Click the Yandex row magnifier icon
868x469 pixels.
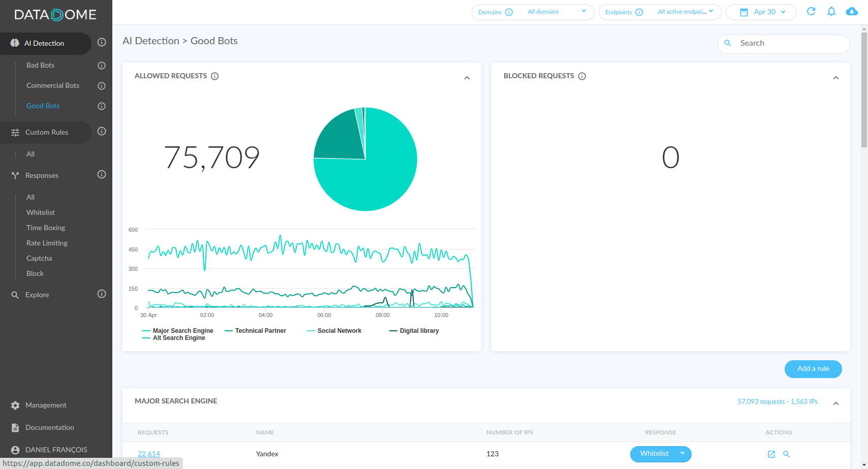click(x=787, y=454)
